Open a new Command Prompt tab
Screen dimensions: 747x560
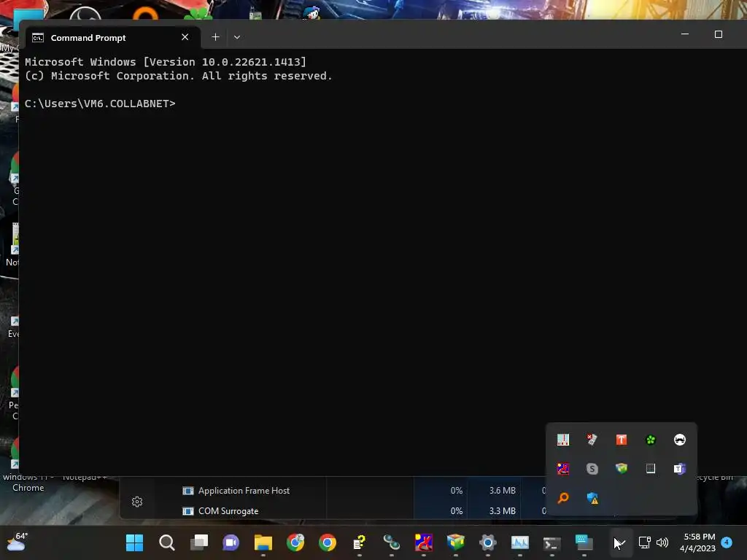215,37
